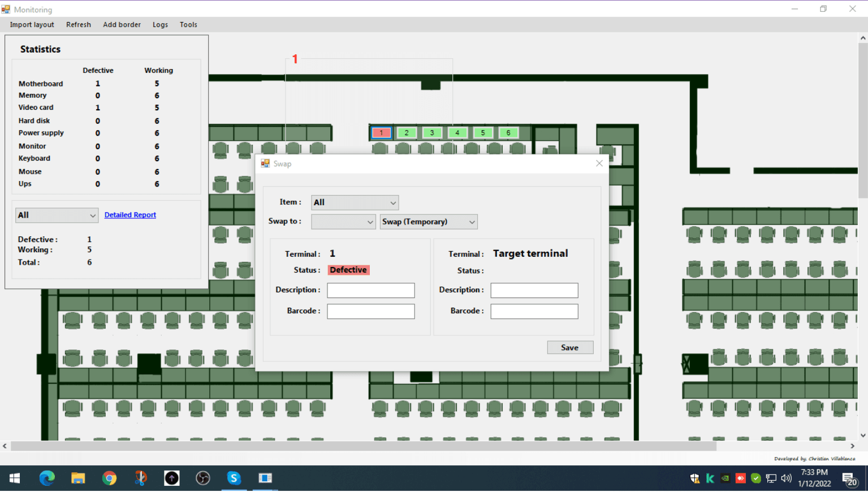Image resolution: width=868 pixels, height=492 pixels.
Task: Open the Detailed Report link
Action: tap(130, 214)
